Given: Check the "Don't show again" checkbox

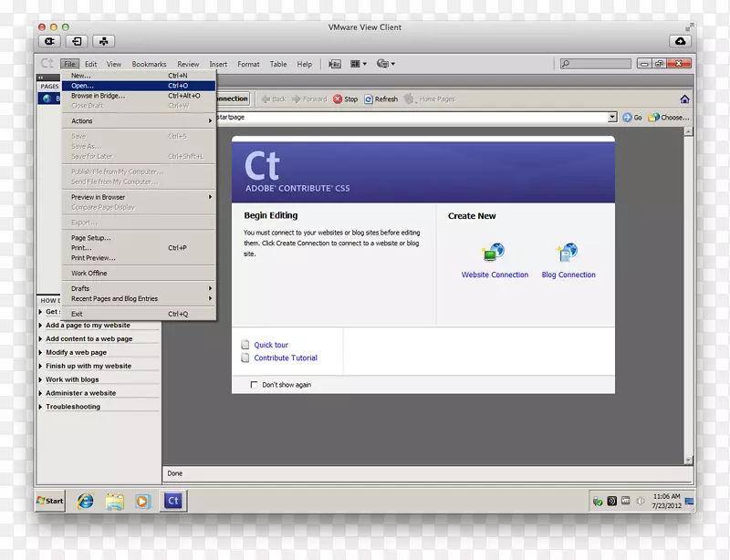Looking at the screenshot, I should click(x=255, y=385).
